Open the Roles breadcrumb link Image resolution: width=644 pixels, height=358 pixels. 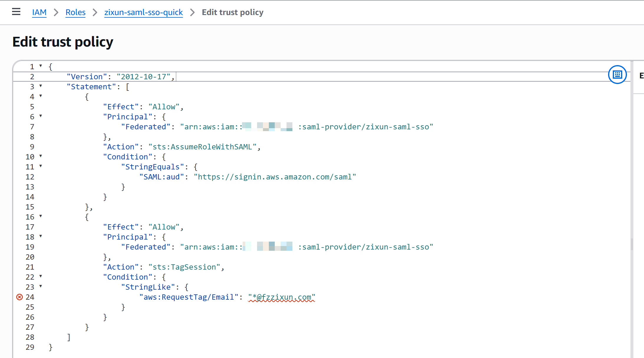tap(75, 12)
